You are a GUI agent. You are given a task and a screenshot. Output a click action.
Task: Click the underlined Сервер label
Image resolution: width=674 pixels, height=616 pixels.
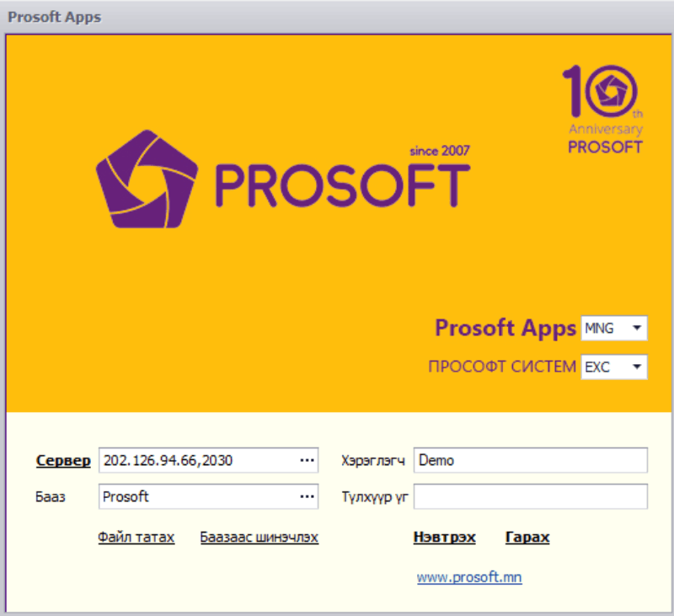click(63, 461)
